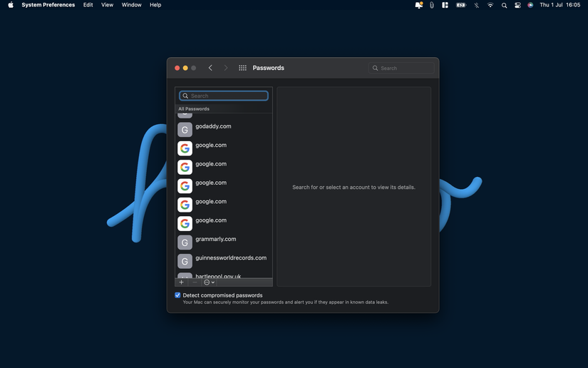
Task: Click the grammarly.com letter icon
Action: point(185,242)
